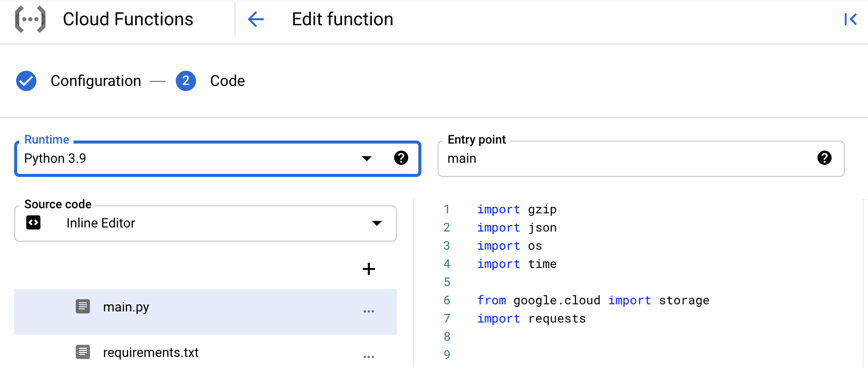Select the Code step 2
The height and width of the screenshot is (367, 868).
point(186,81)
